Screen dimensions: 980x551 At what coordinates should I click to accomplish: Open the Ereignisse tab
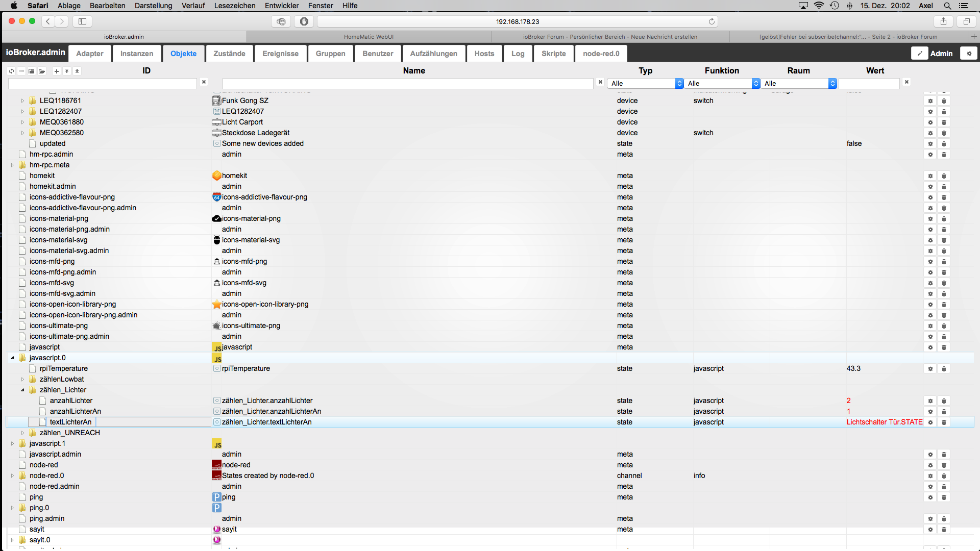tap(280, 54)
